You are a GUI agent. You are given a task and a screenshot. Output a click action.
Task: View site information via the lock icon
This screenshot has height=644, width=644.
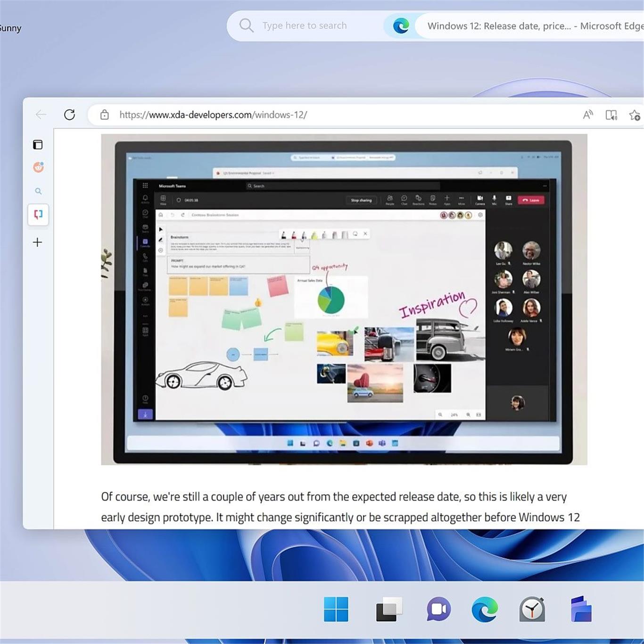(105, 115)
